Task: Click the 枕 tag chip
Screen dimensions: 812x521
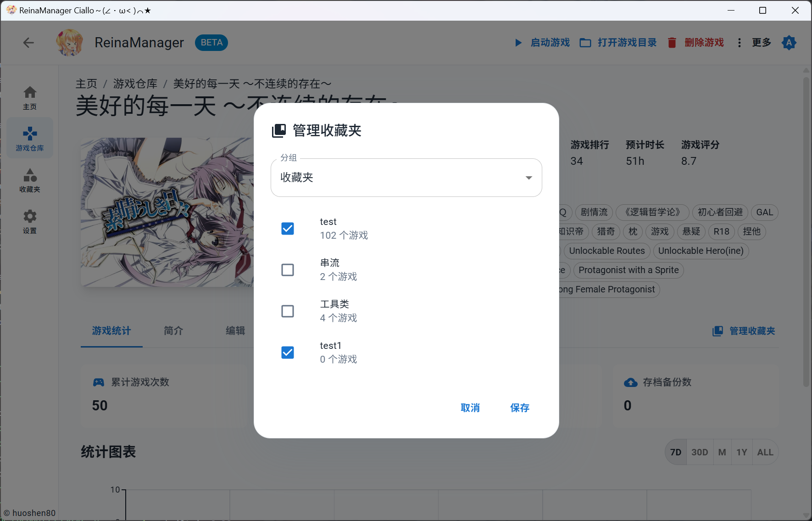Action: (x=633, y=231)
